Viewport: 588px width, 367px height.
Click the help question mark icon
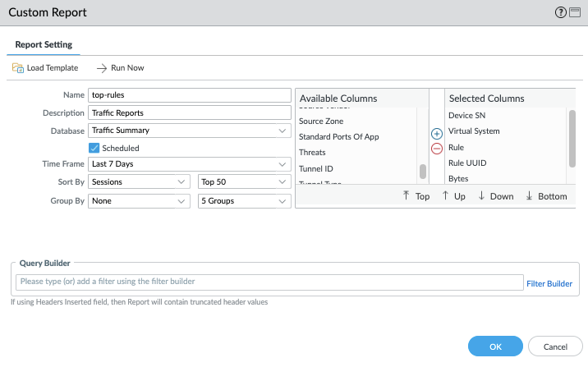(x=561, y=12)
